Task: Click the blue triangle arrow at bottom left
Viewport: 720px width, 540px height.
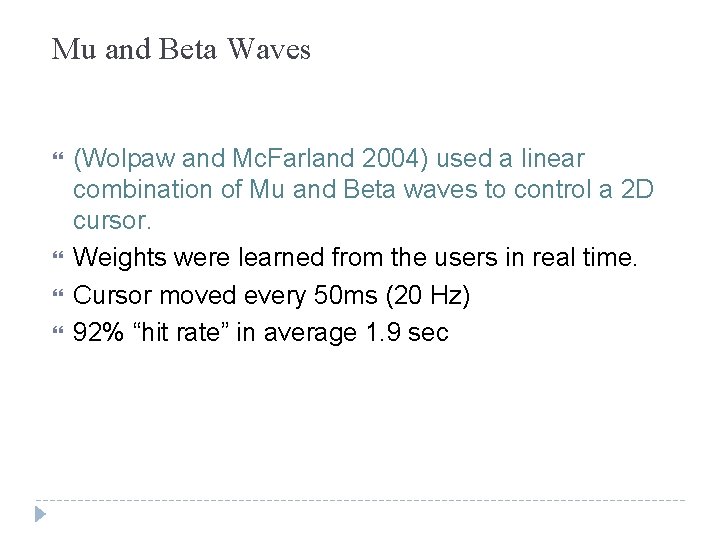Action: tap(40, 514)
